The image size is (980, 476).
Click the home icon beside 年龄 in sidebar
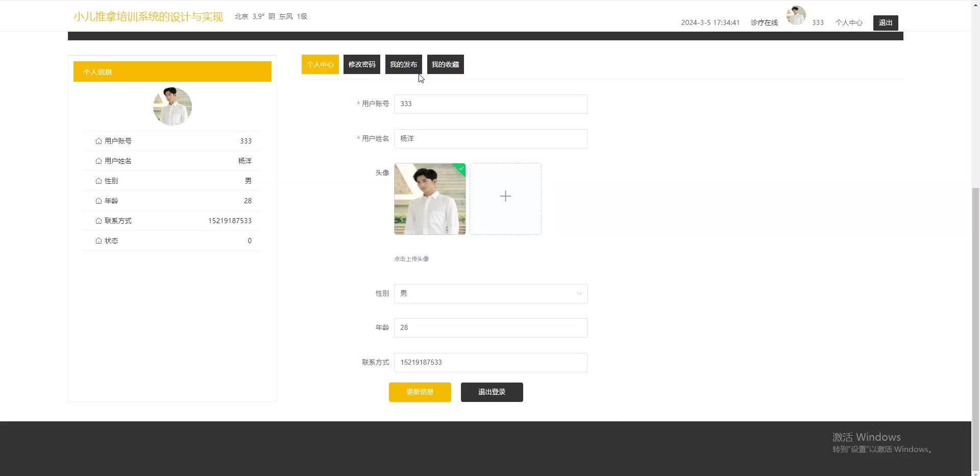click(99, 201)
